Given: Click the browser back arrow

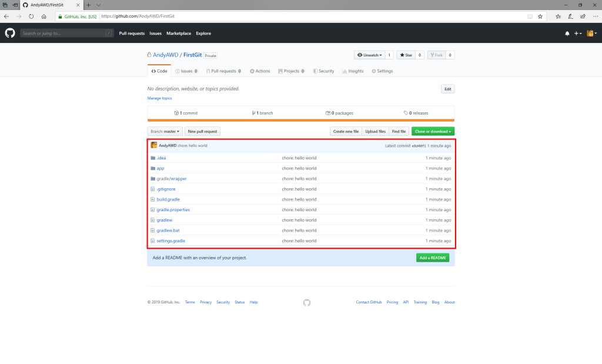Looking at the screenshot, I should pos(6,16).
